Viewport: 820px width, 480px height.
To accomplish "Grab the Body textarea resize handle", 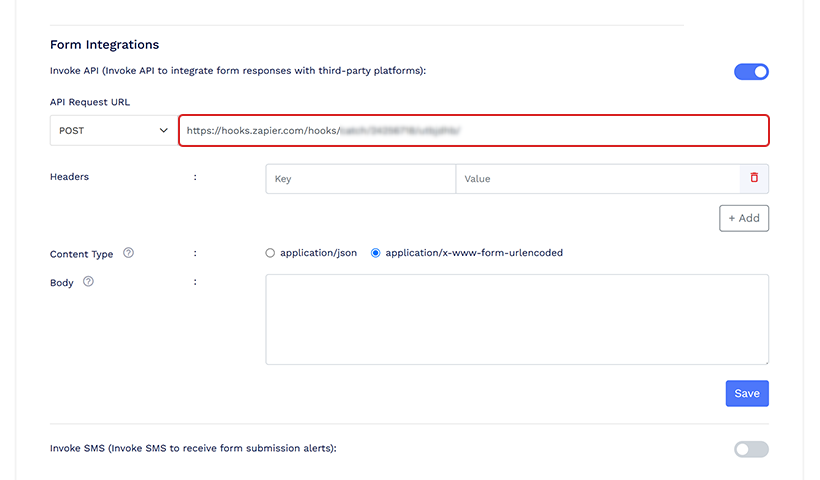I will pyautogui.click(x=764, y=360).
